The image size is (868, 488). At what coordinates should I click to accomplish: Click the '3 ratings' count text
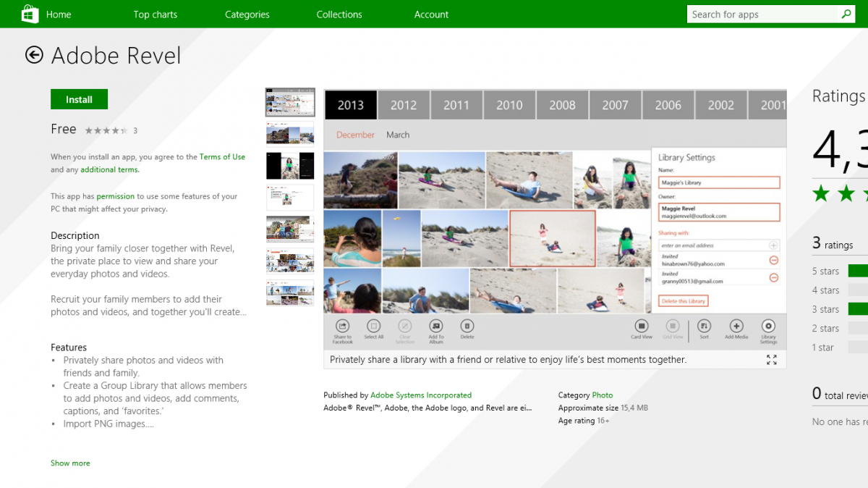(x=833, y=244)
